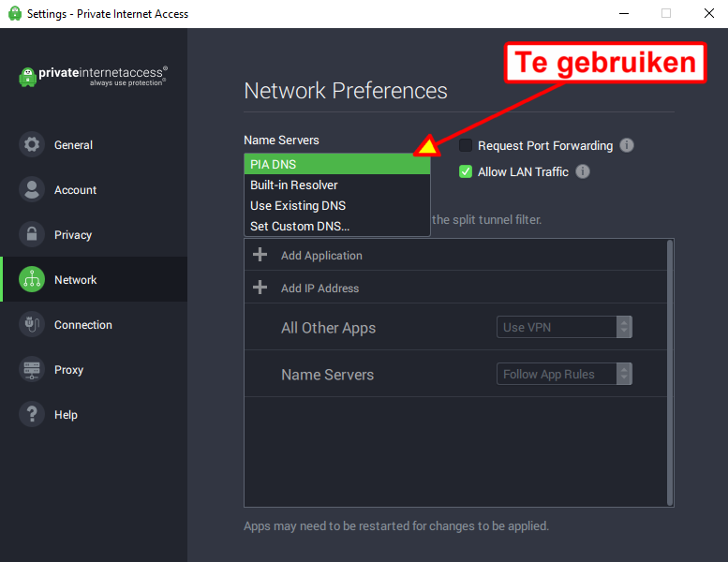Open the Name Servers Follow App Rules dropdown

[x=564, y=374]
